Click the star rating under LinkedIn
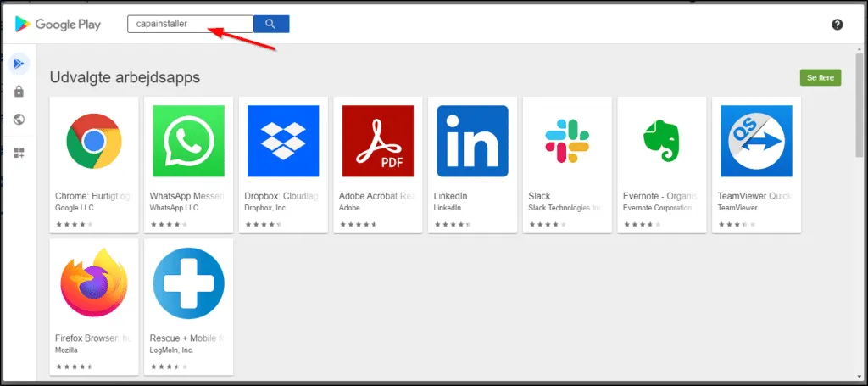 point(453,225)
